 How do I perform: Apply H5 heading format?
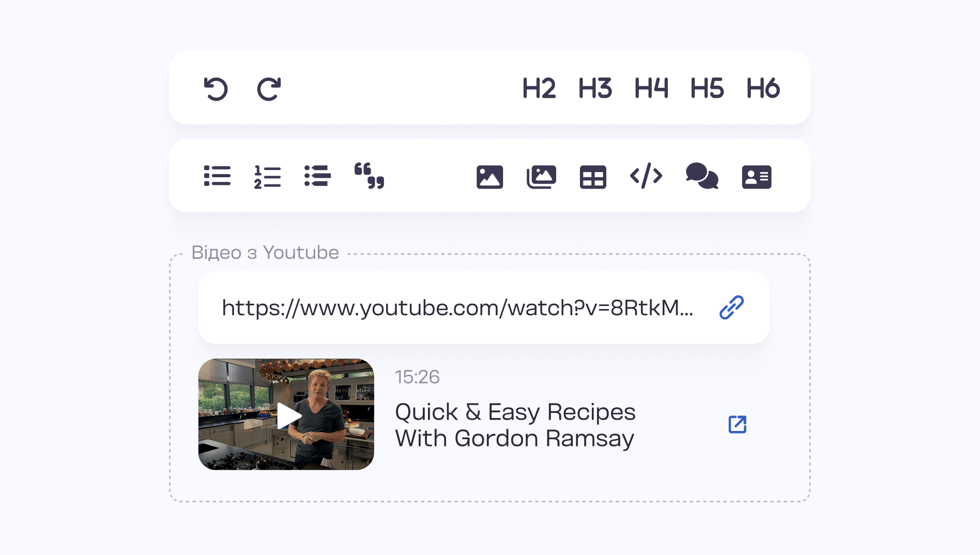707,88
